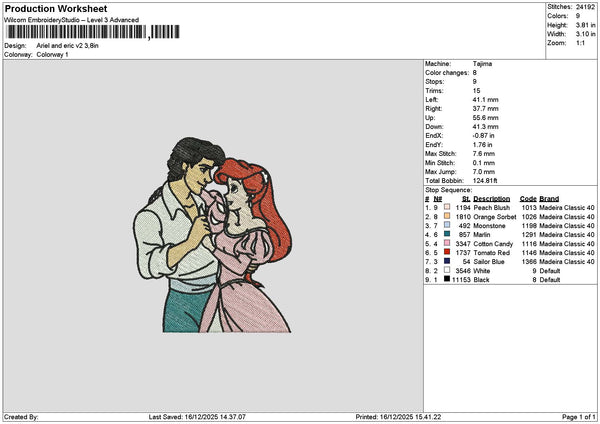Click the Peach Blush color swatch
The height and width of the screenshot is (424, 600).
tap(447, 207)
